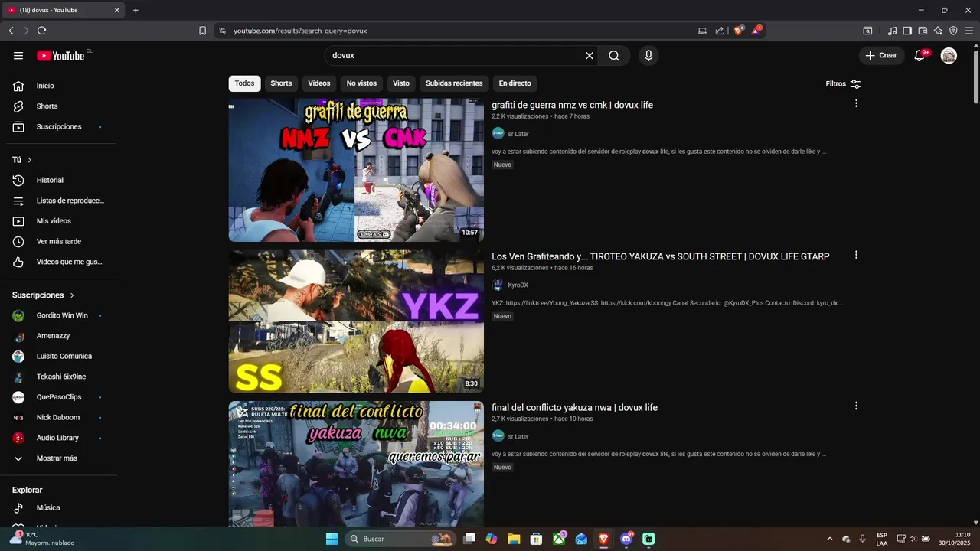Click the final del conflicto thumbnail
The width and height of the screenshot is (980, 551).
356,464
